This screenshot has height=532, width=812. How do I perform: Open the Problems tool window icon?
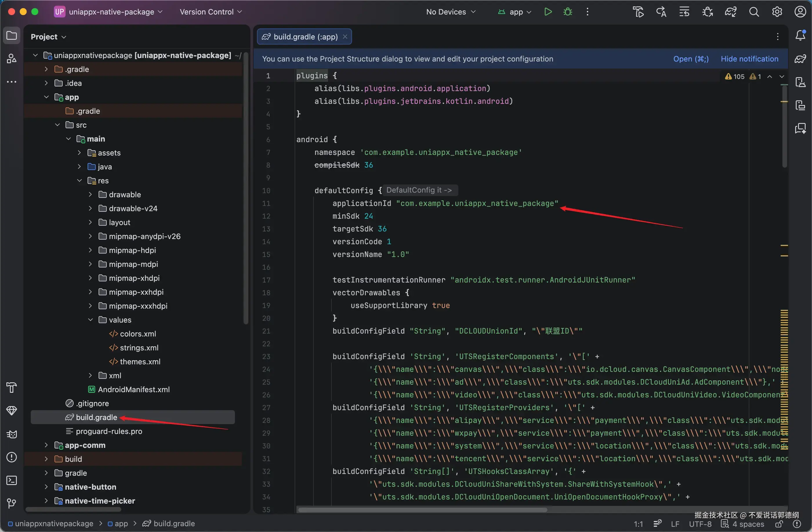pos(12,457)
